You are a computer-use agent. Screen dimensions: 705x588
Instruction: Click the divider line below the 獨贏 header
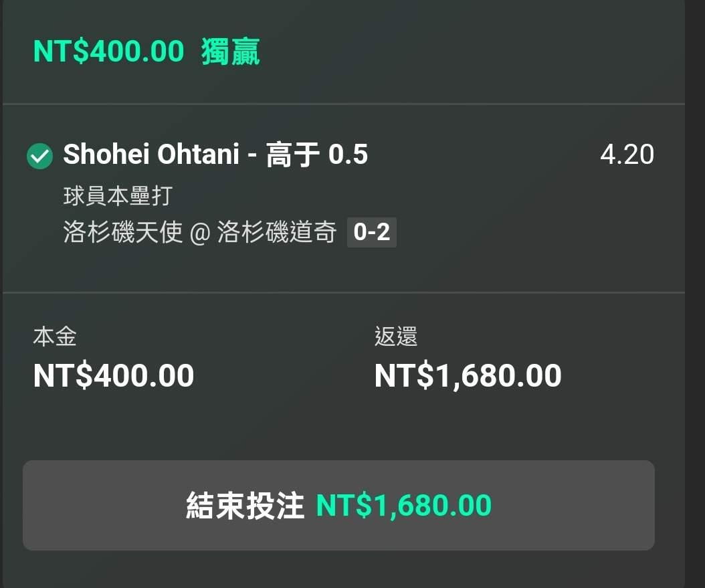click(344, 104)
